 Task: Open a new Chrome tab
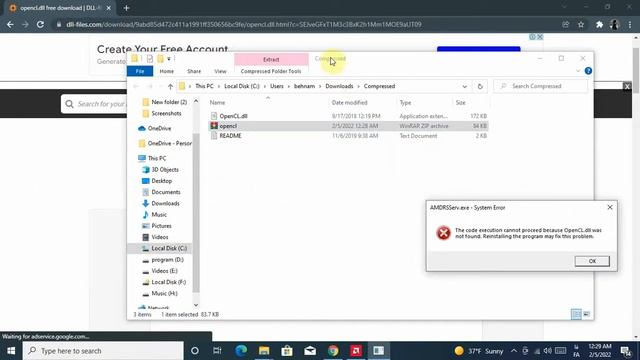(127, 8)
